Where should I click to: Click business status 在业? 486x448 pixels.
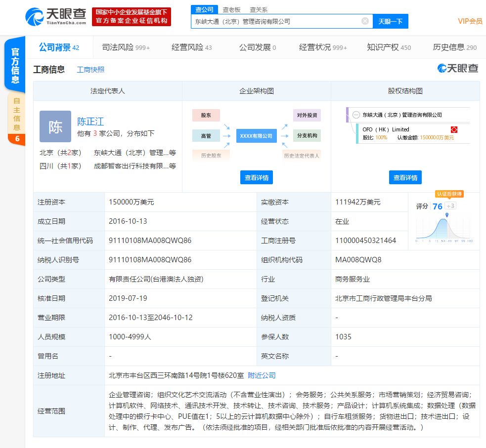(342, 221)
